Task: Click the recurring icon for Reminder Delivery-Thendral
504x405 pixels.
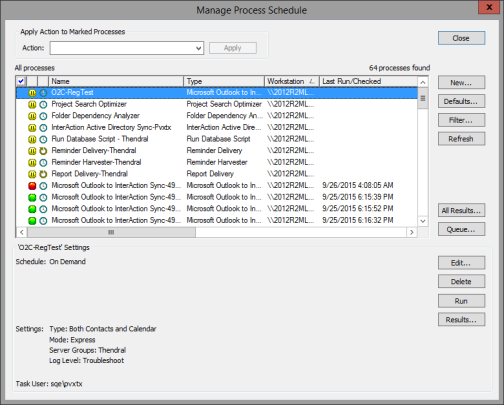Action: click(43, 151)
